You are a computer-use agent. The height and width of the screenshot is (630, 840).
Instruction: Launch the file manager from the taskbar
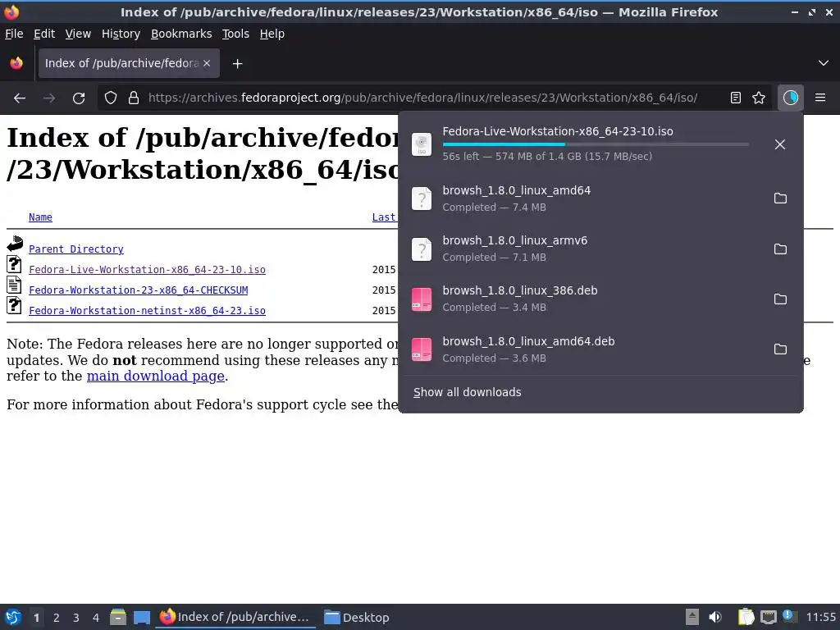118,617
